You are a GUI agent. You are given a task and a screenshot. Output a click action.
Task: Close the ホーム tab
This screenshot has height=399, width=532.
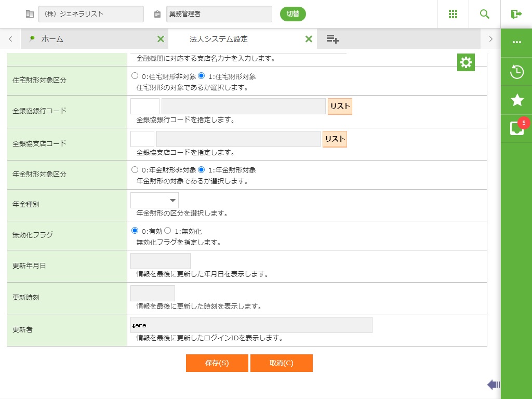point(161,39)
